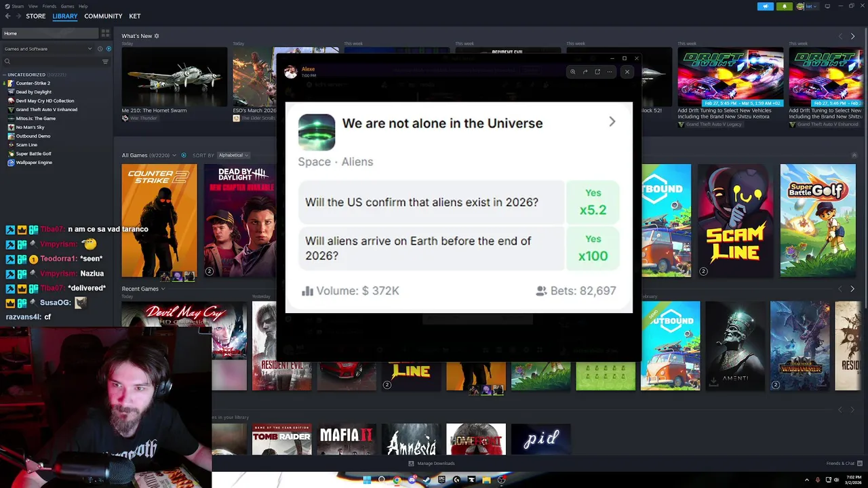Toggle the recent activity clock filter
868x488 pixels.
(x=100, y=49)
